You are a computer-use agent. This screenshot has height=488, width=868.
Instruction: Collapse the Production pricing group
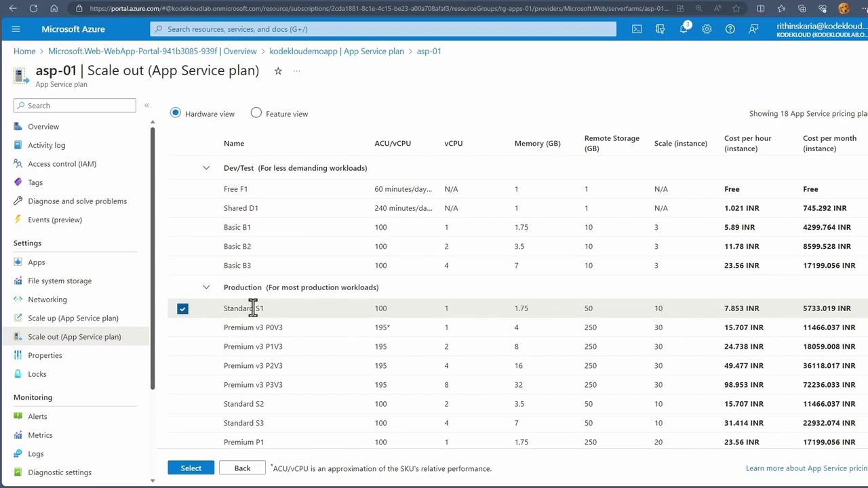[x=206, y=287]
